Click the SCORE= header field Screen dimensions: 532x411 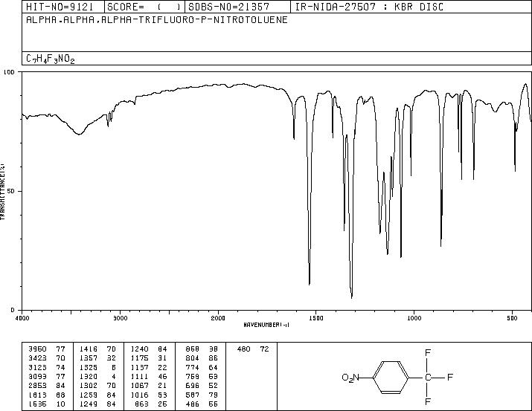click(x=144, y=7)
